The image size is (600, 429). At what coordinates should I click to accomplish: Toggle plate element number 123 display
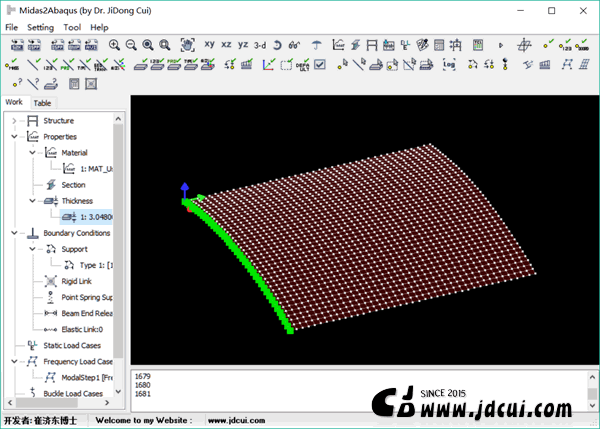pos(157,65)
